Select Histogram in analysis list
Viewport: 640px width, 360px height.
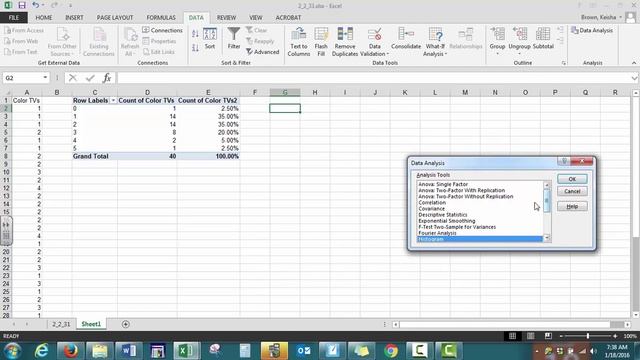480,239
